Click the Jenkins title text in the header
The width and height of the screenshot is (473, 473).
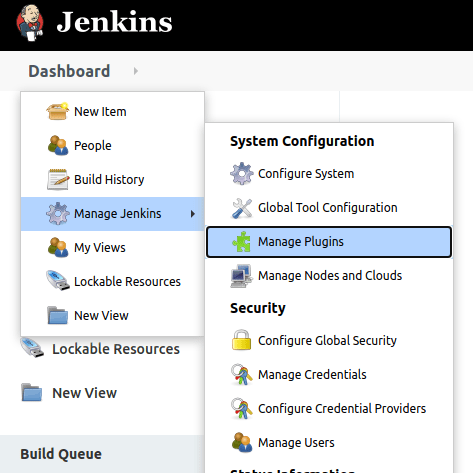point(114,22)
